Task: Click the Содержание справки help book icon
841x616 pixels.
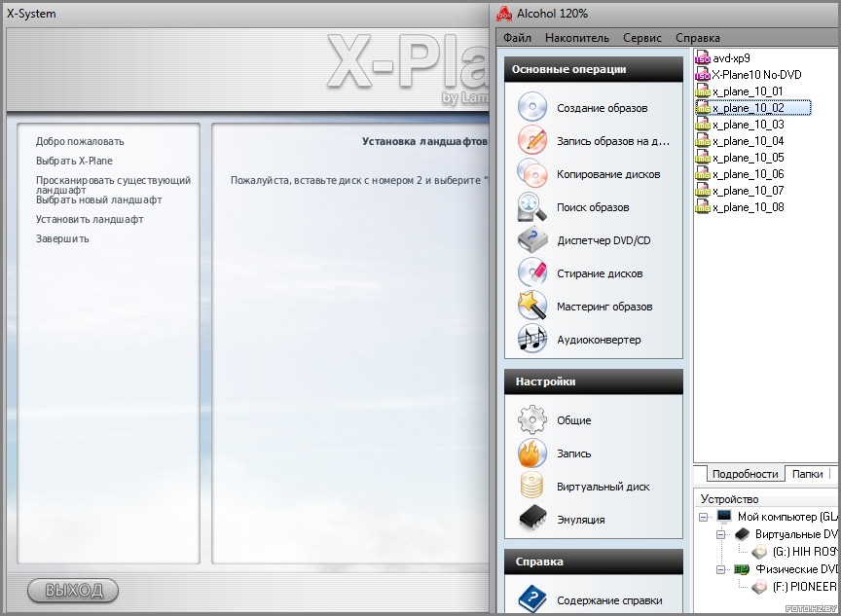Action: (532, 599)
